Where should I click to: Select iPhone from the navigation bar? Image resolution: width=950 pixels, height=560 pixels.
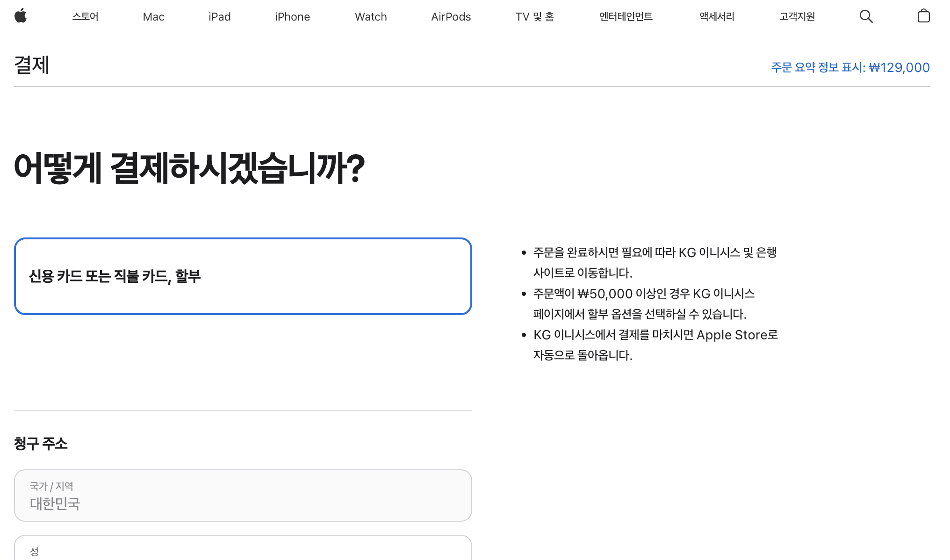[x=292, y=16]
